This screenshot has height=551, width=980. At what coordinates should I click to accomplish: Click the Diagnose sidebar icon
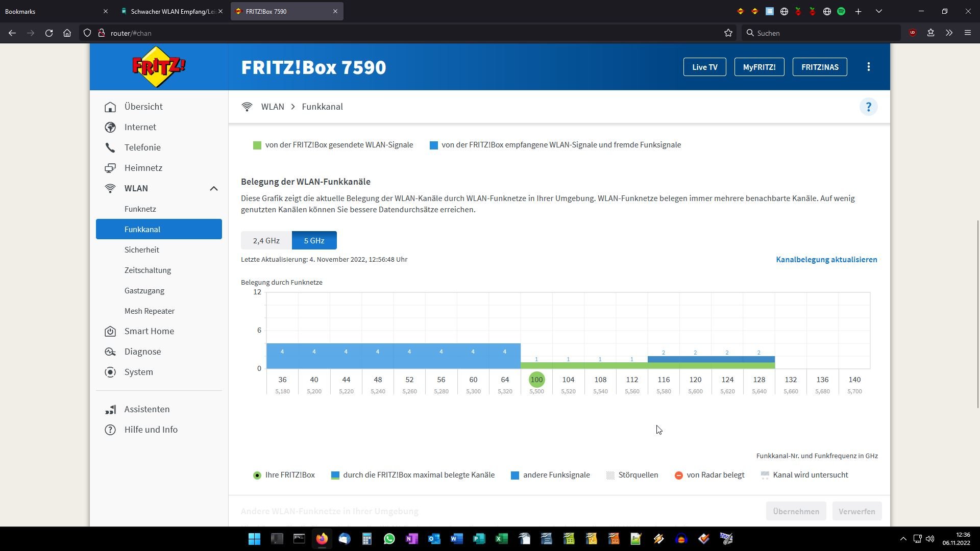(x=110, y=352)
